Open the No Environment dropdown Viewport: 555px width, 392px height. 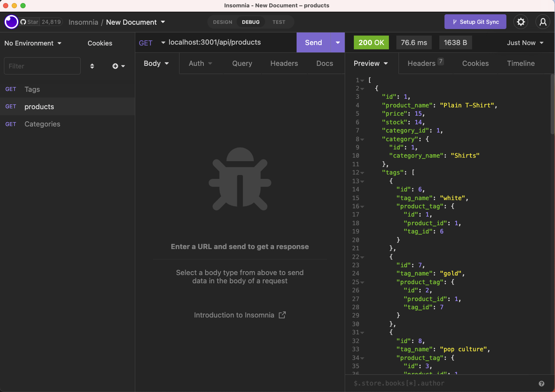click(x=33, y=43)
